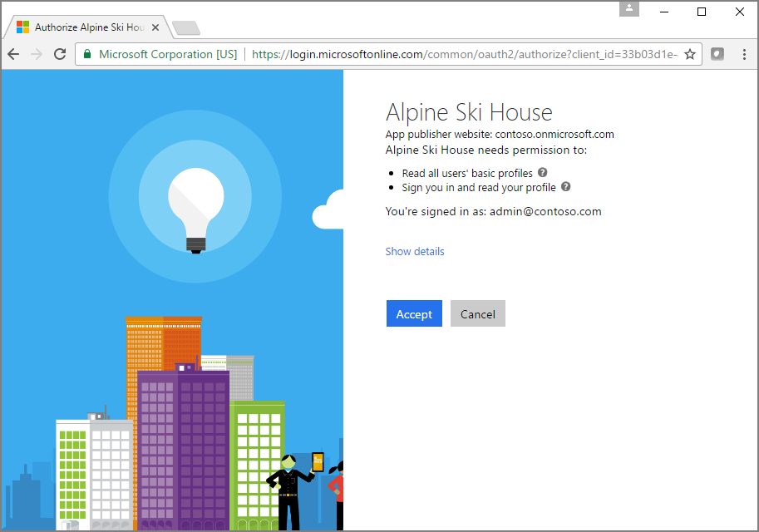The width and height of the screenshot is (759, 532).
Task: Click the browser extension icon
Action: click(x=717, y=54)
